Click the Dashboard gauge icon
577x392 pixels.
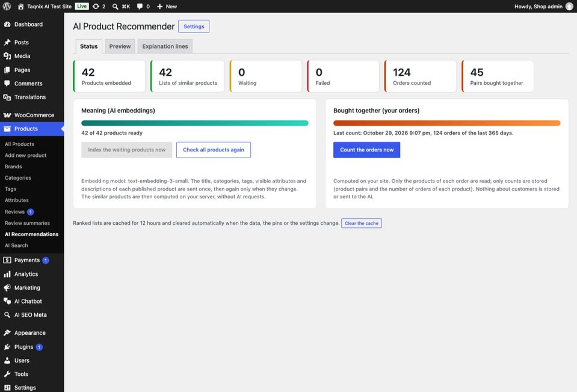click(x=7, y=24)
